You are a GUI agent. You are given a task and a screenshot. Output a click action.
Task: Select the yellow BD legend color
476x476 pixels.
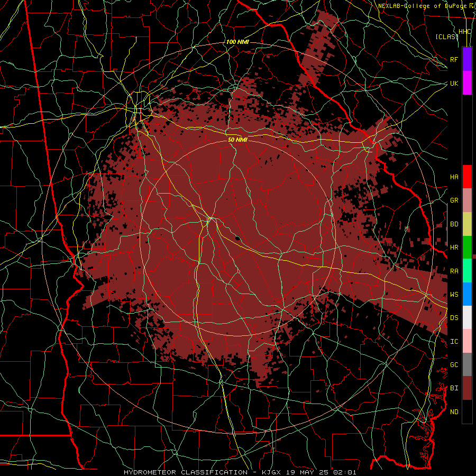(467, 224)
